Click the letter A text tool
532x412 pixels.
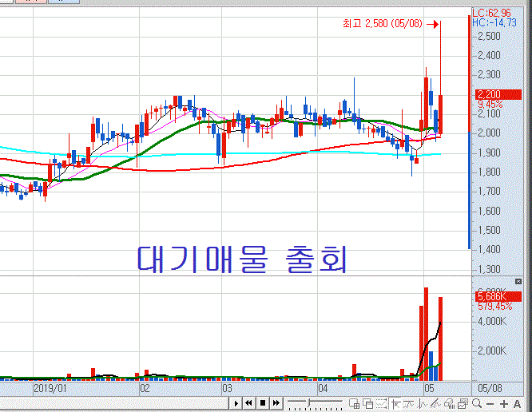pyautogui.click(x=517, y=404)
